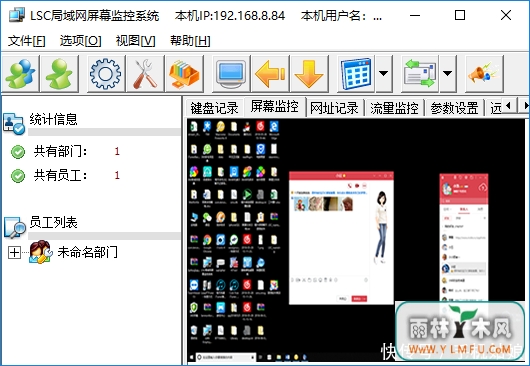Switch to the 流量监控 tab
This screenshot has height=366, width=530.
(x=394, y=108)
